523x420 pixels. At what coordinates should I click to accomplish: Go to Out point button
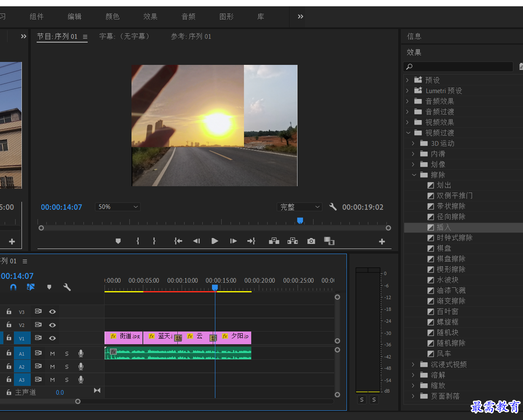coord(251,241)
